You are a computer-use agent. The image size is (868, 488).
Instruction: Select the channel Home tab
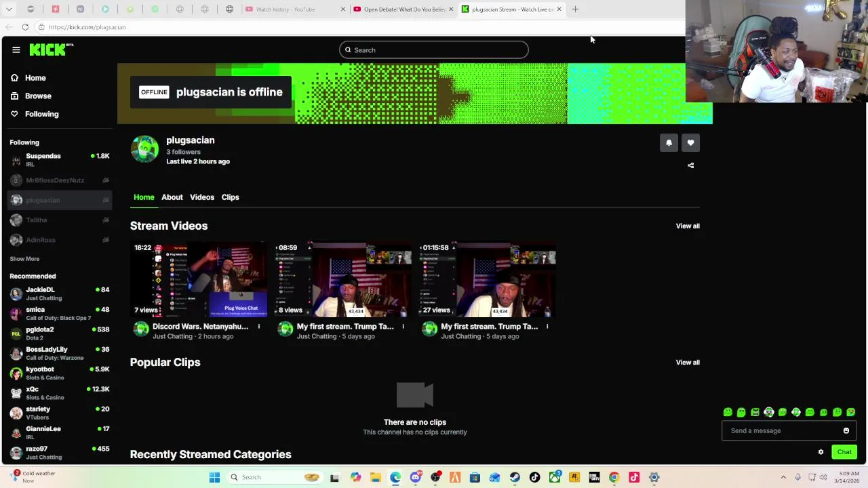click(x=144, y=197)
